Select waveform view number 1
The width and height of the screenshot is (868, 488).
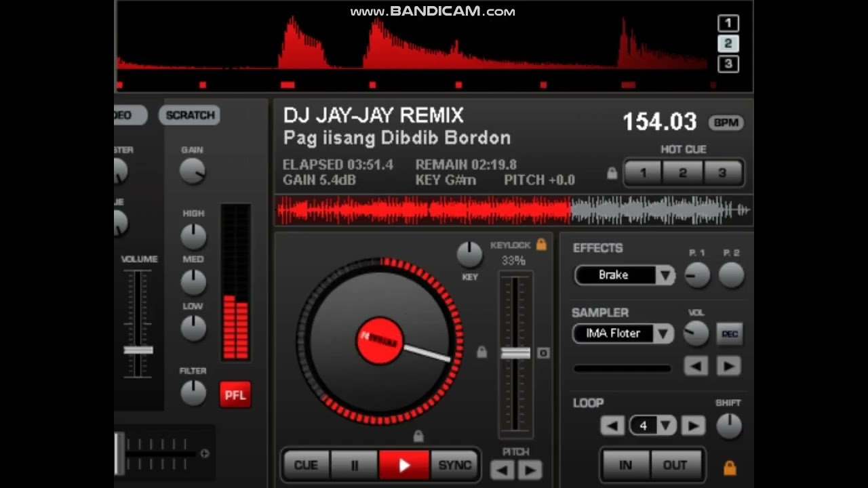tap(728, 23)
